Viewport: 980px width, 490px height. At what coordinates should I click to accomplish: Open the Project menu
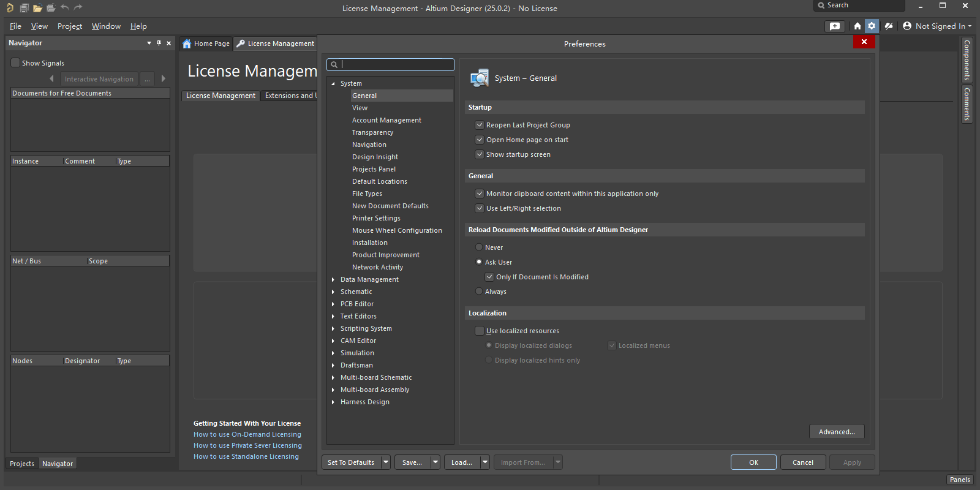[x=70, y=26]
